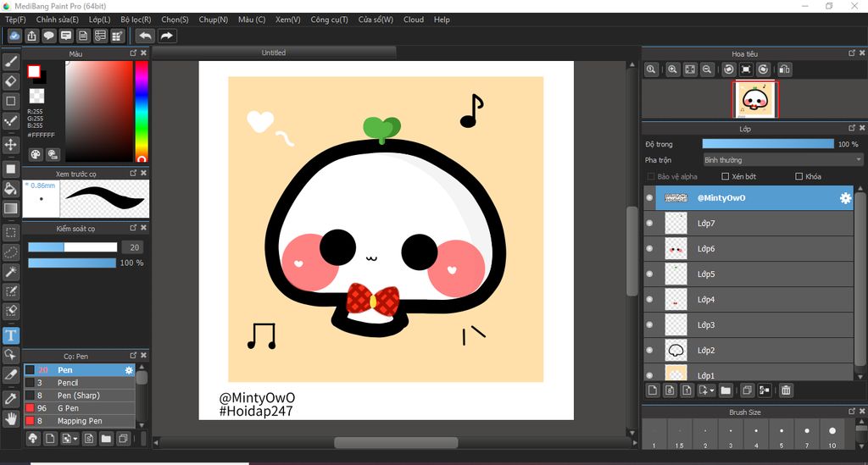Viewport: 868px width, 465px height.
Task: Open add brush dropdown arrow below brush list
Action: [x=75, y=439]
